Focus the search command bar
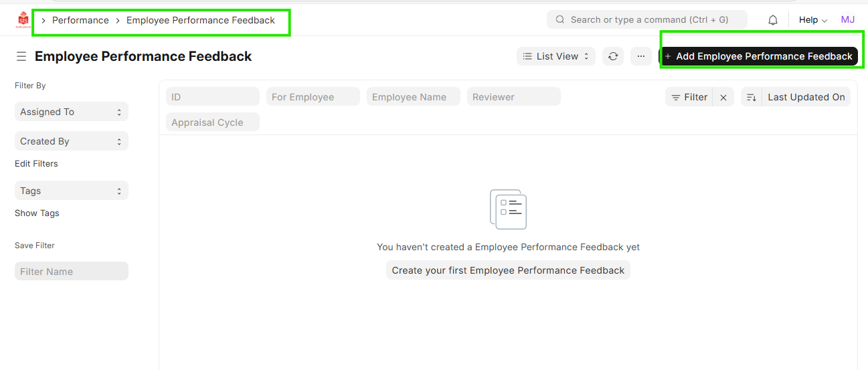 tap(648, 20)
